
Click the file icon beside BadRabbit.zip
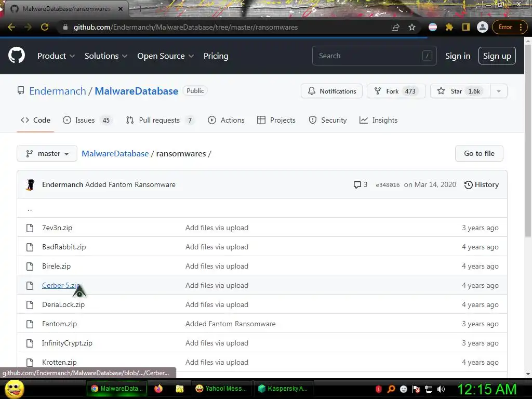point(30,247)
